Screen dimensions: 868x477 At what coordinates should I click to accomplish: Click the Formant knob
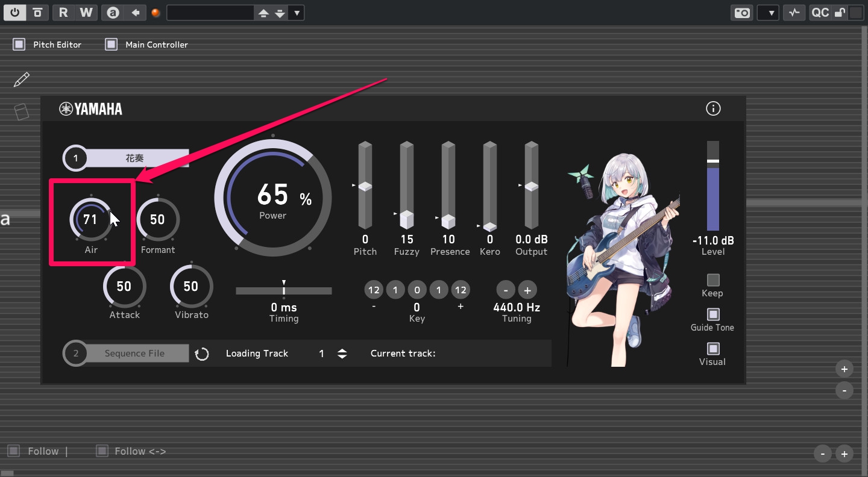158,220
